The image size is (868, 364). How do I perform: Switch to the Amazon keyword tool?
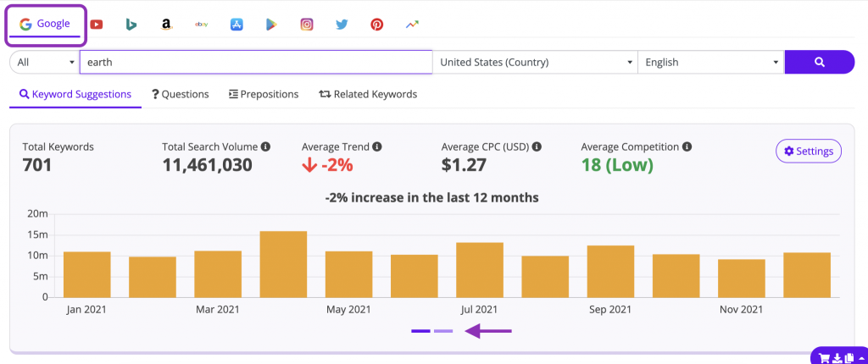point(166,25)
